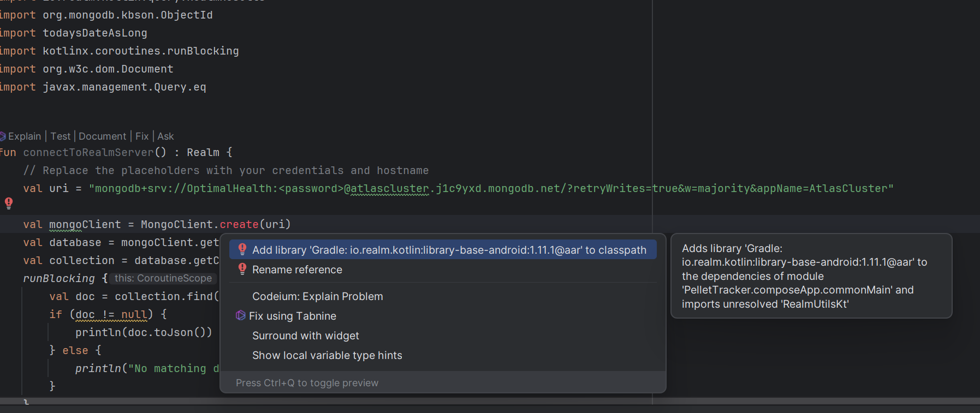Choose Add library to classpath quick fix
Screen dimensions: 980x413
[449, 250]
